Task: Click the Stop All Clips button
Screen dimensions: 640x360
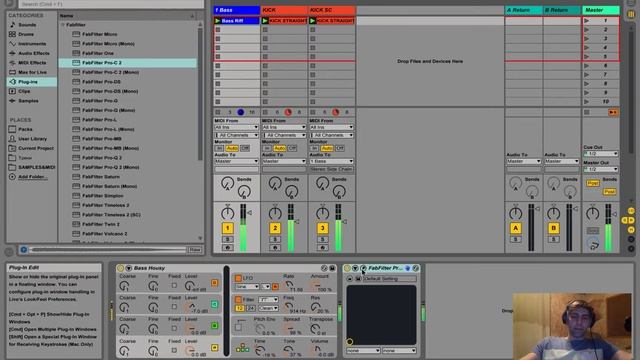Action: (x=587, y=112)
